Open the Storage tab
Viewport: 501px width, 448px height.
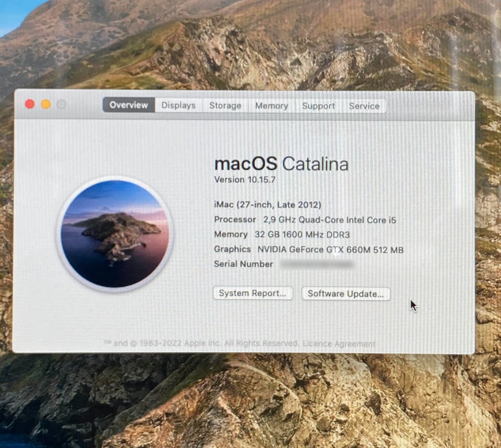click(225, 105)
